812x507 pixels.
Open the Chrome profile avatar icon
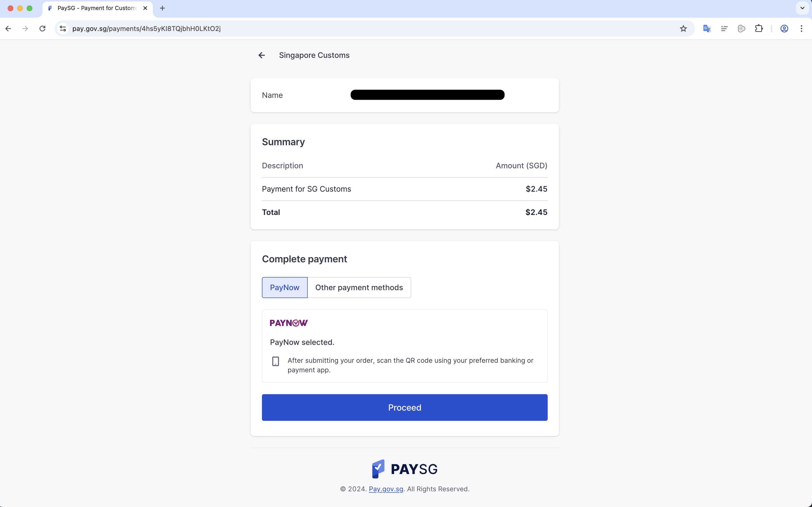click(x=784, y=29)
